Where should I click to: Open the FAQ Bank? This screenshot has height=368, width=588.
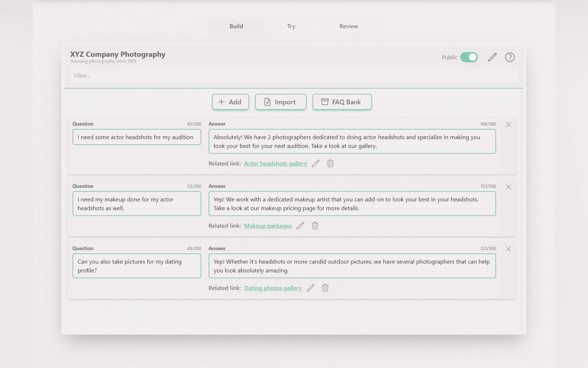(342, 102)
